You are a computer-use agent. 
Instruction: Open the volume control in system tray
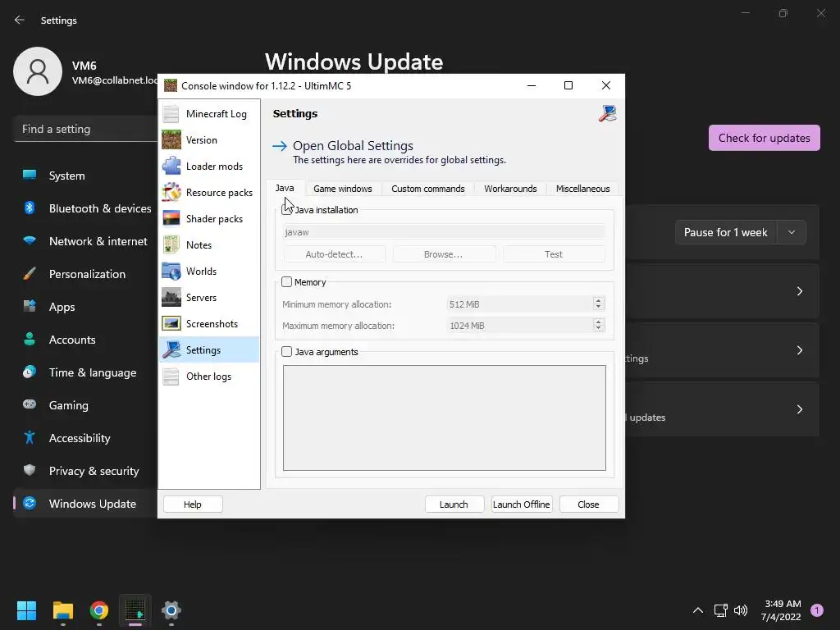pyautogui.click(x=741, y=610)
